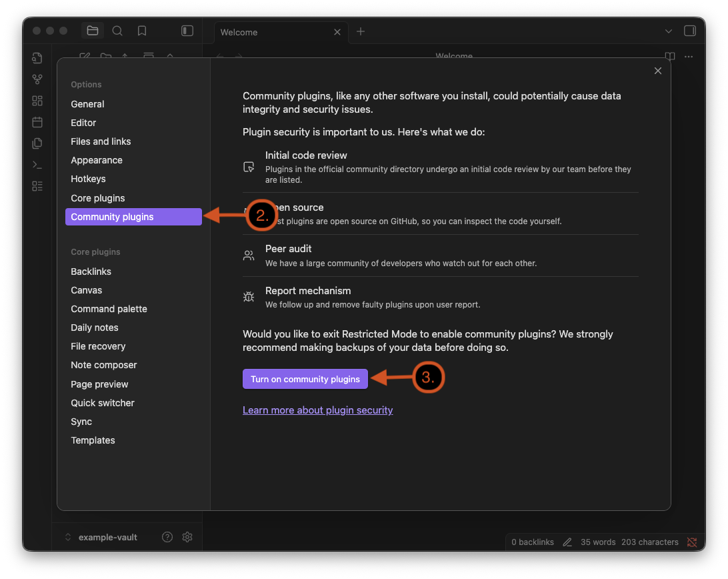This screenshot has width=728, height=579.
Task: Open Core plugins settings
Action: pos(134,198)
